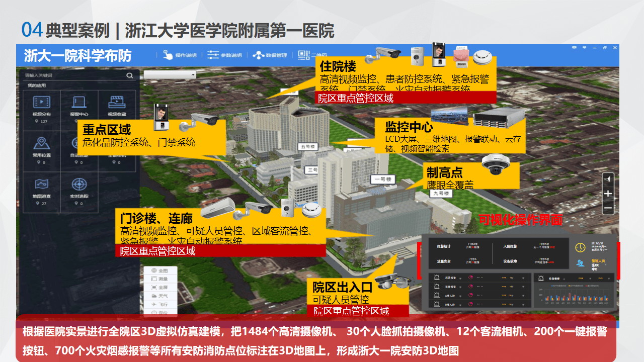Image resolution: width=644 pixels, height=362 pixels.
Task: Click the 制高点 callout heading
Action: [x=445, y=172]
